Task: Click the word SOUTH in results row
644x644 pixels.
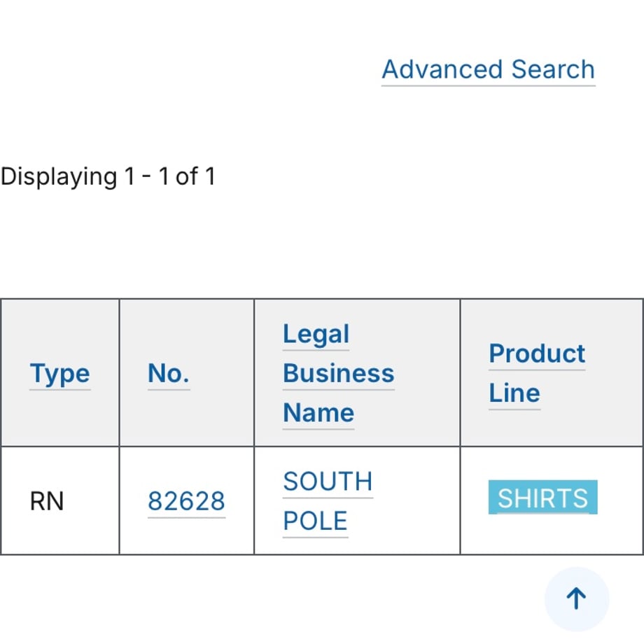Action: coord(328,482)
